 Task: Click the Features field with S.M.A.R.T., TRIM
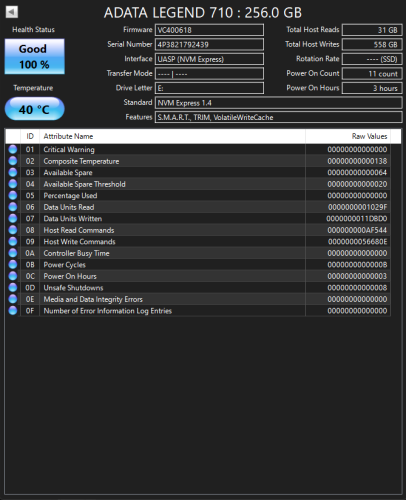[279, 117]
